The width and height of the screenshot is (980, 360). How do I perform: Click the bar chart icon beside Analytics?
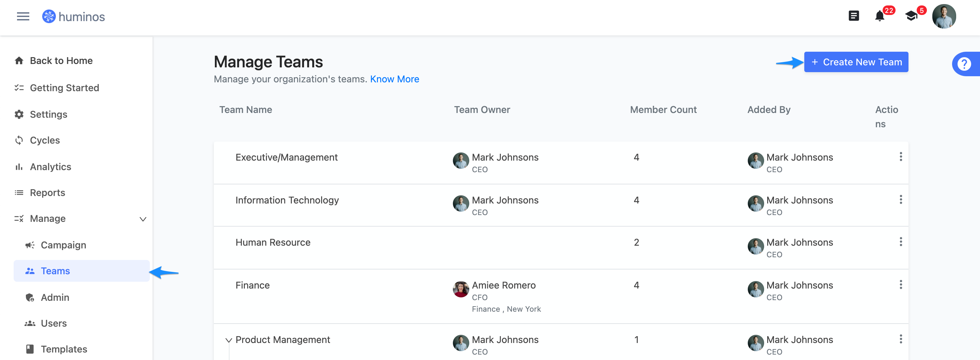click(x=19, y=167)
